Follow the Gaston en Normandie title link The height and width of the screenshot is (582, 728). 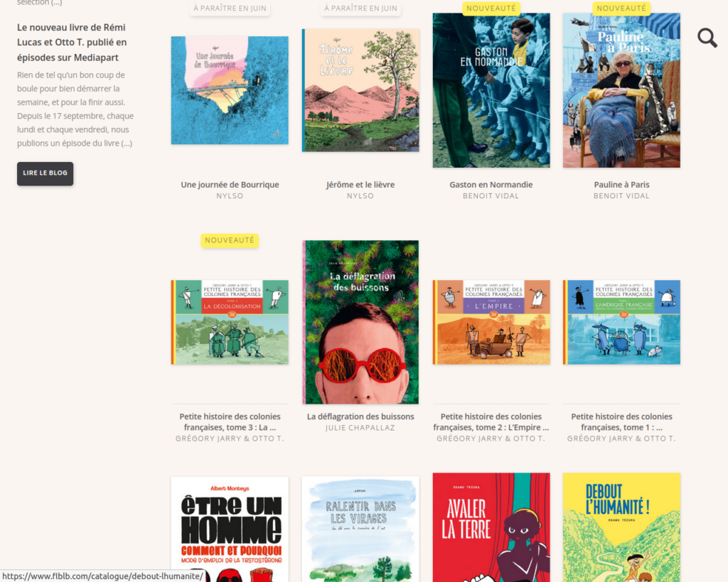click(491, 185)
